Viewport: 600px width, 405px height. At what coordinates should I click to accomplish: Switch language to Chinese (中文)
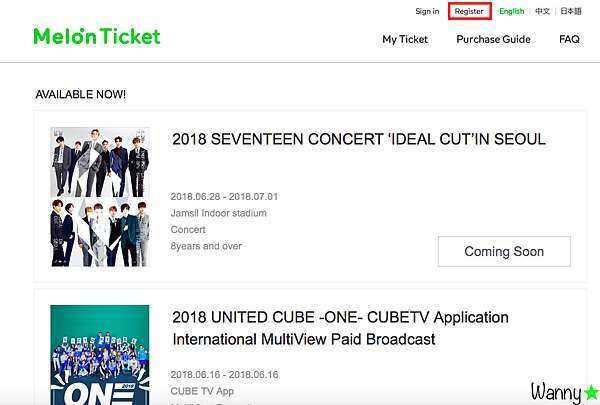pyautogui.click(x=542, y=11)
